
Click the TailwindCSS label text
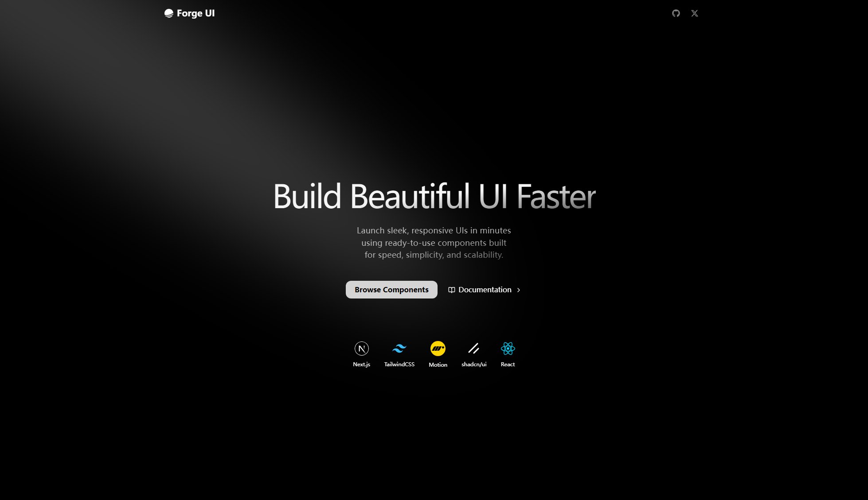coord(399,364)
